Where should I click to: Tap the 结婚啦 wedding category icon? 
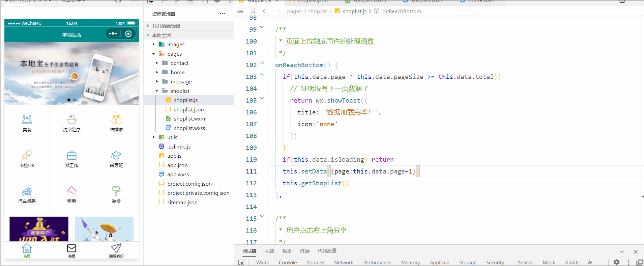coord(116,119)
